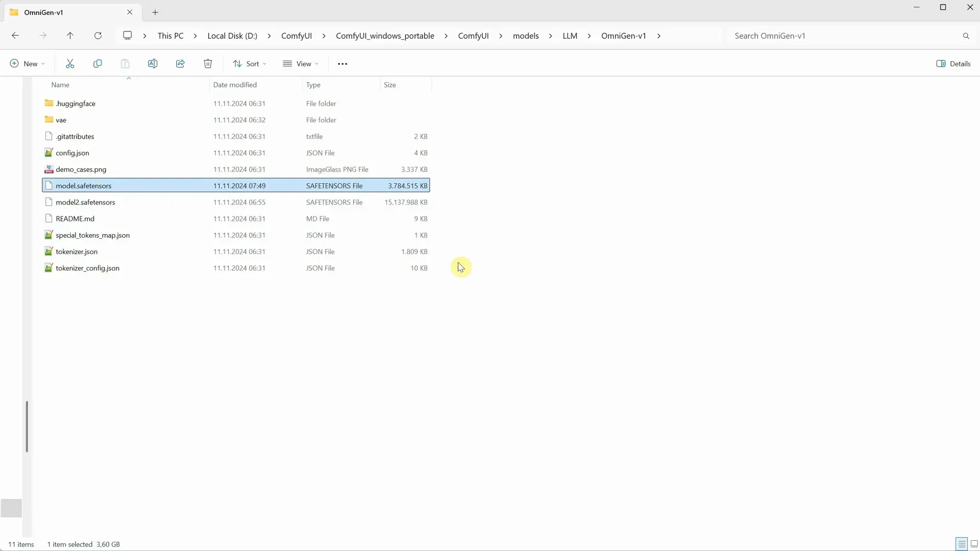
Task: Toggle the Details pane
Action: [x=953, y=63]
